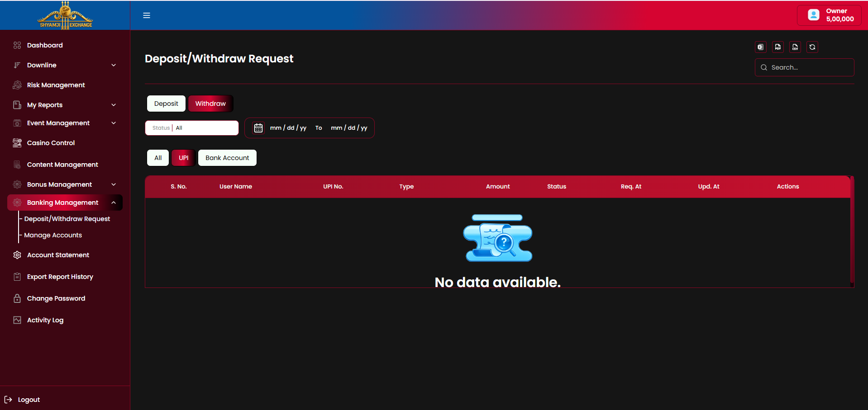Click the Type column header
The image size is (868, 410).
click(x=406, y=186)
